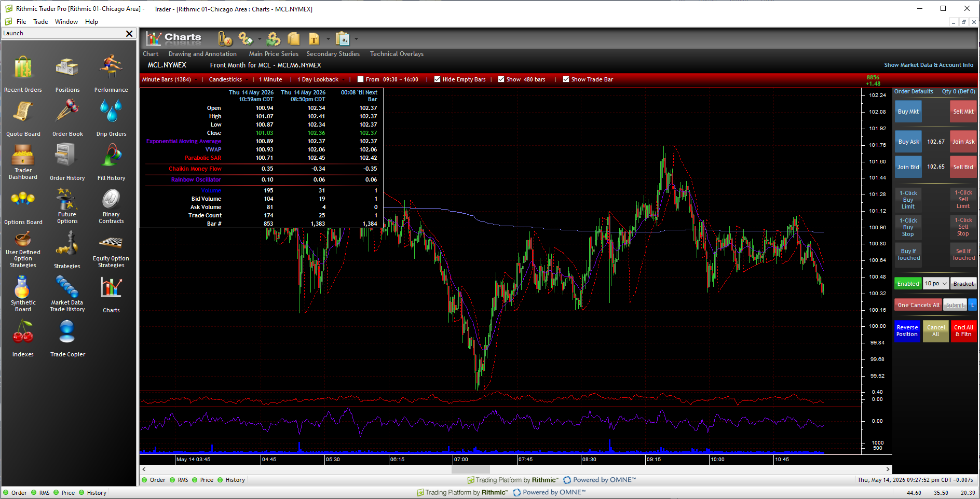Open the Order Book
This screenshot has width=980, height=499.
(x=67, y=118)
